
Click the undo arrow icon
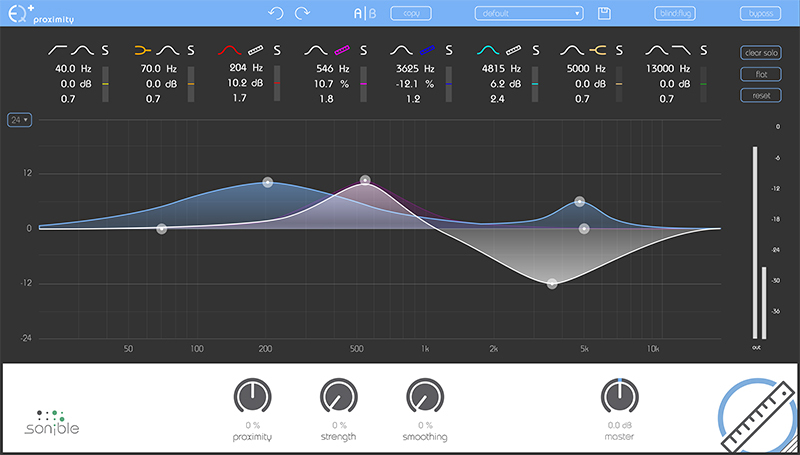(277, 13)
